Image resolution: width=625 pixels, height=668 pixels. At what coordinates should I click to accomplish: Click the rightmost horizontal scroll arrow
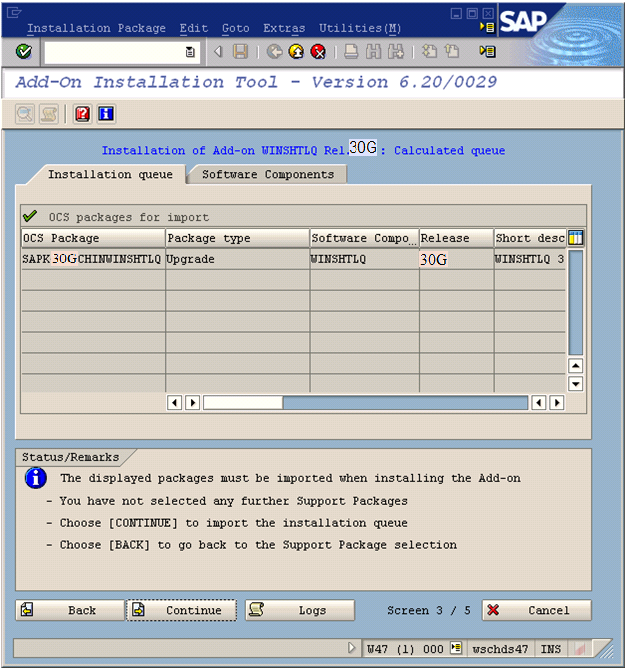[557, 403]
